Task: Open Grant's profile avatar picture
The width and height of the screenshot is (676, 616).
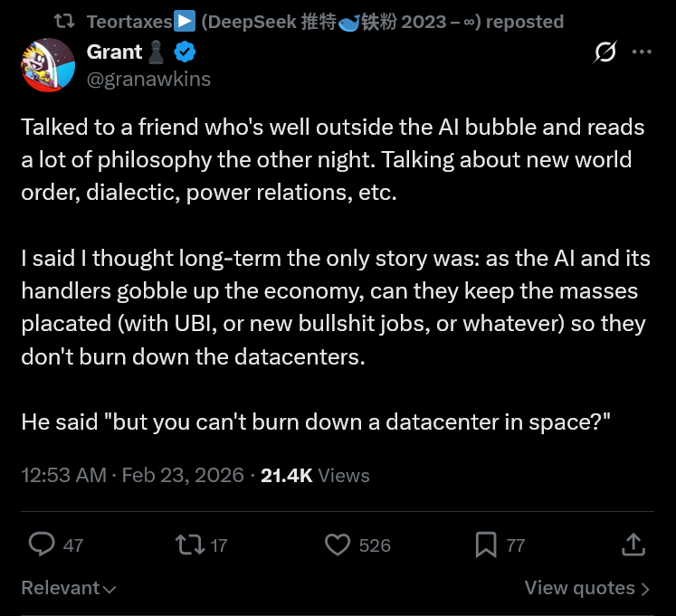Action: click(47, 65)
